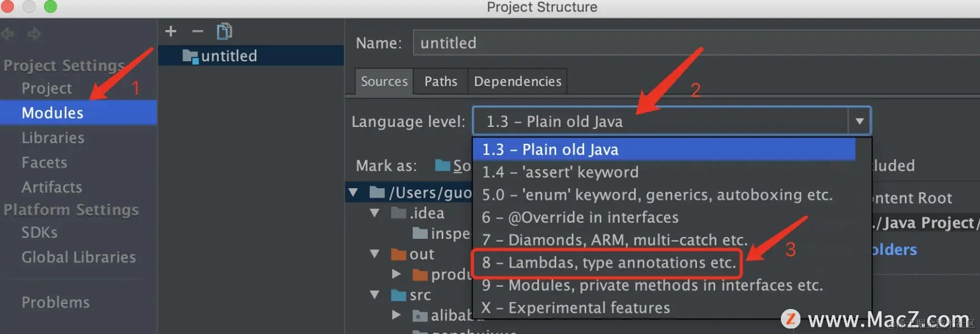Click the forward navigation arrow

tap(34, 34)
